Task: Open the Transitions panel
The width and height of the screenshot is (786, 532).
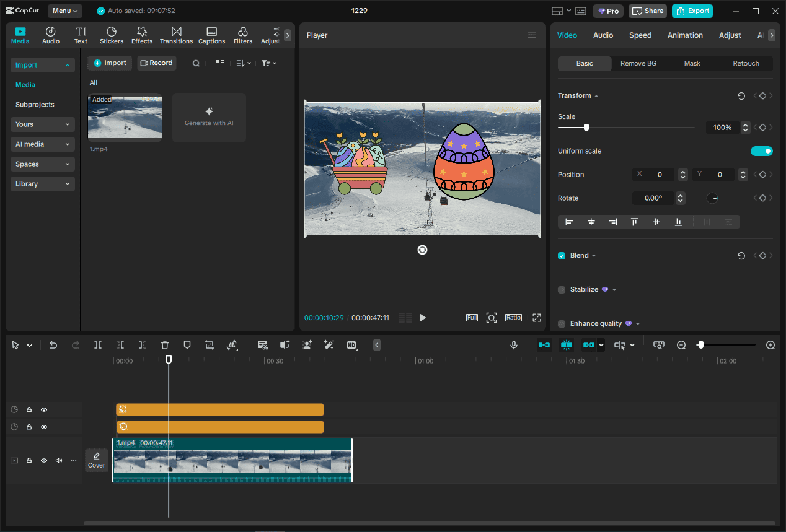Action: click(x=176, y=35)
